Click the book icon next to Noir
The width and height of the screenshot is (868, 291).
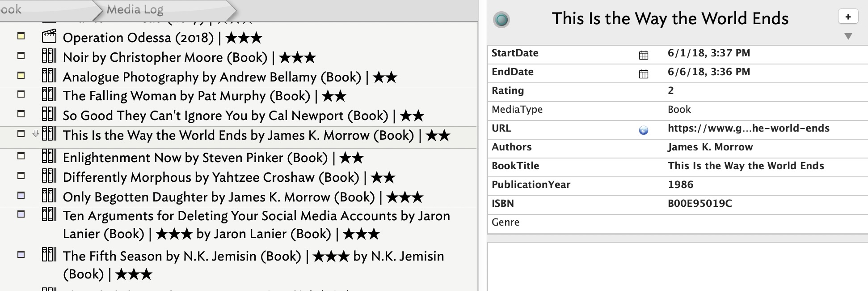pos(49,56)
